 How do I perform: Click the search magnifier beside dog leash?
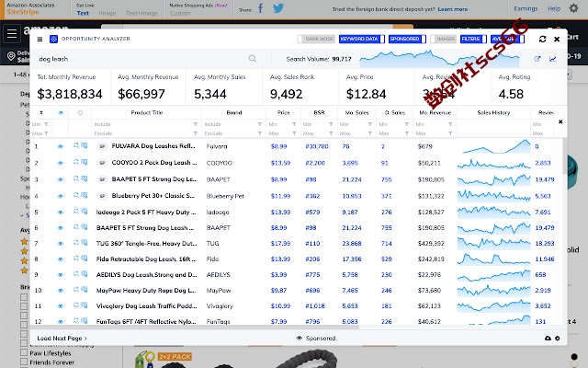click(253, 59)
